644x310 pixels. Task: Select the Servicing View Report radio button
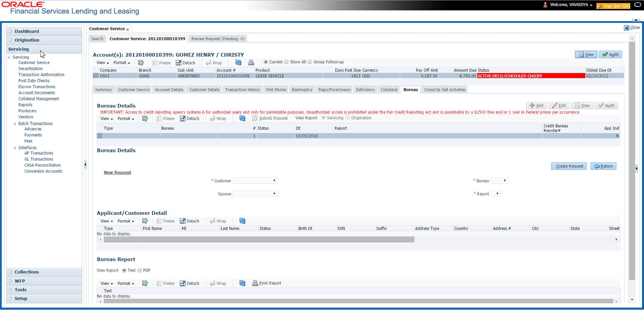coord(323,118)
